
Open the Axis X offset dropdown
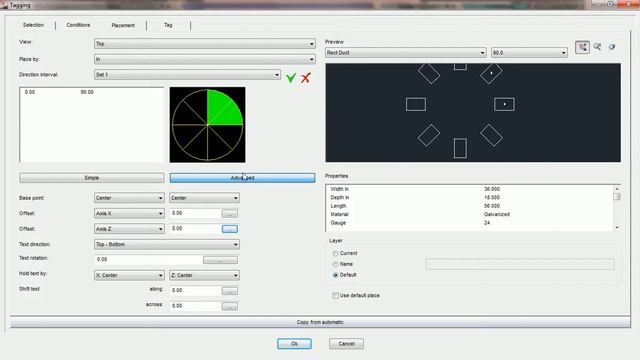[129, 213]
